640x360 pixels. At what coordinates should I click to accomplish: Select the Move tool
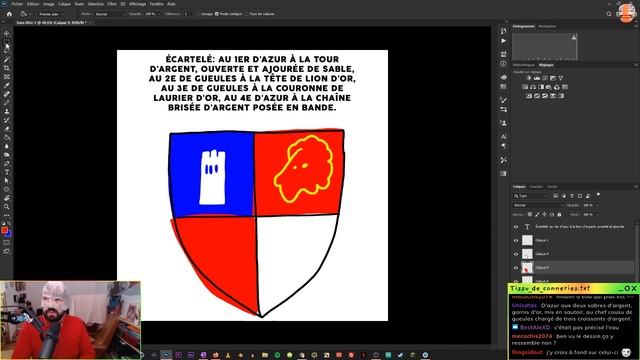7,33
